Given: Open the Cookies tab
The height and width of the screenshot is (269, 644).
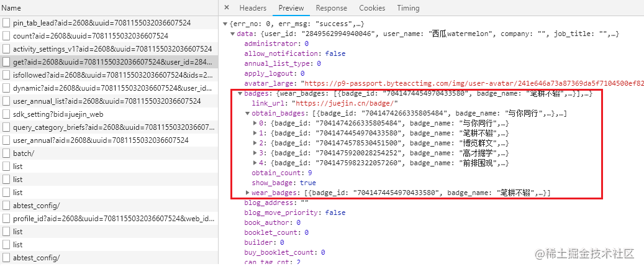Looking at the screenshot, I should (372, 8).
